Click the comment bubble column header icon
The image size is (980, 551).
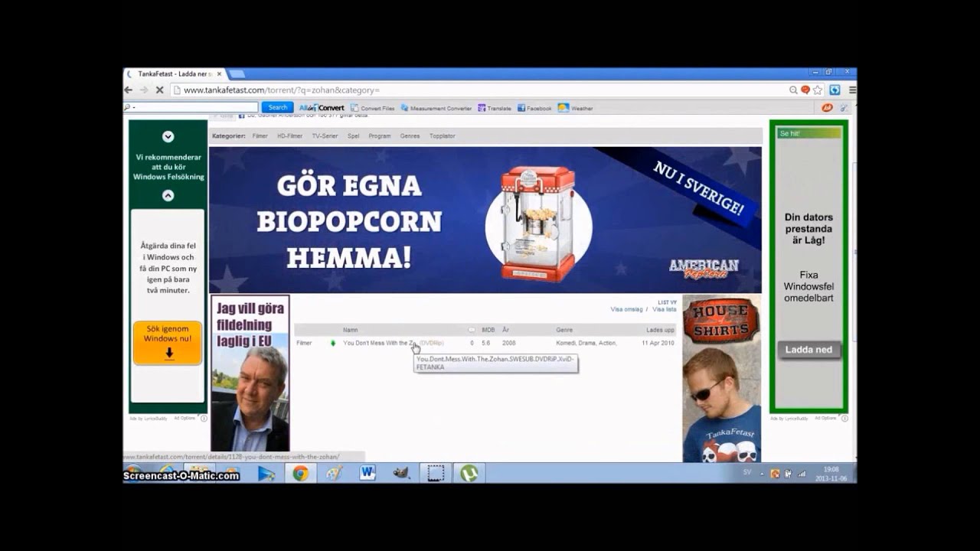pyautogui.click(x=472, y=330)
